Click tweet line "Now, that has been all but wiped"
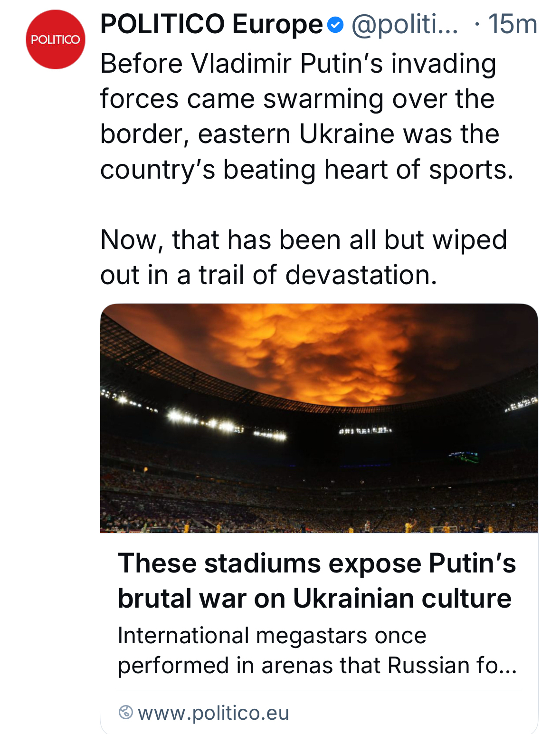This screenshot has width=560, height=734. 303,239
